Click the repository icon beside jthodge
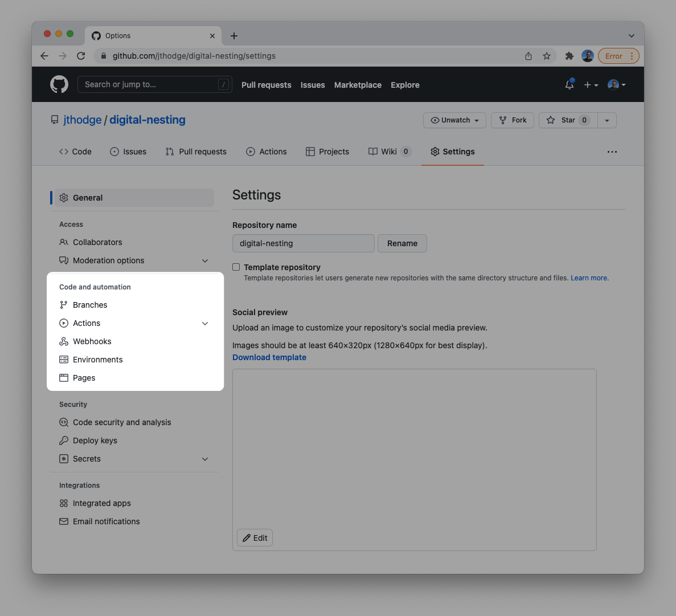Screen dimensions: 676x616 [54, 120]
